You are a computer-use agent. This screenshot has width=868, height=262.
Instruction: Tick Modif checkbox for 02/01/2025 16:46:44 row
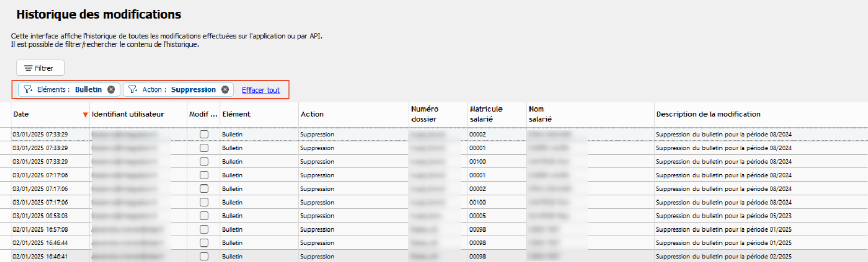coord(204,243)
